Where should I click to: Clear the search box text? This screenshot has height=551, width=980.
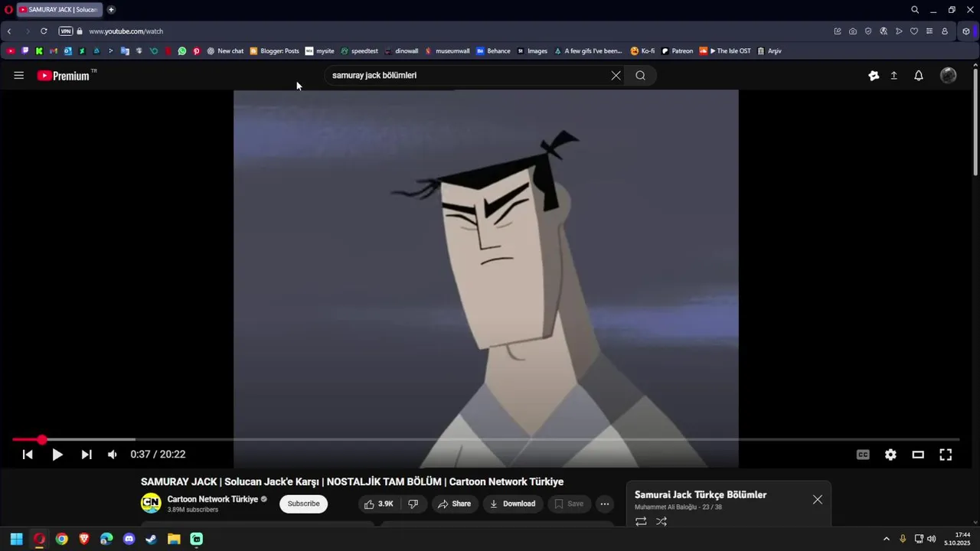pyautogui.click(x=616, y=76)
